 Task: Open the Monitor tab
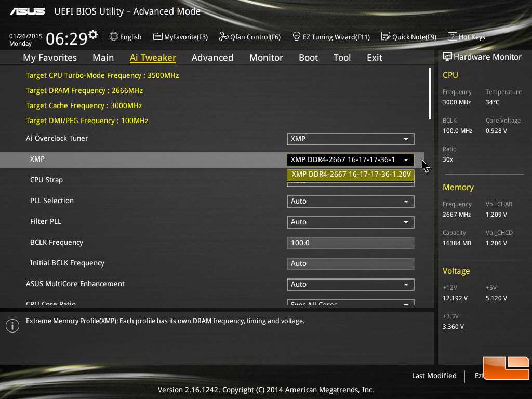click(x=266, y=58)
